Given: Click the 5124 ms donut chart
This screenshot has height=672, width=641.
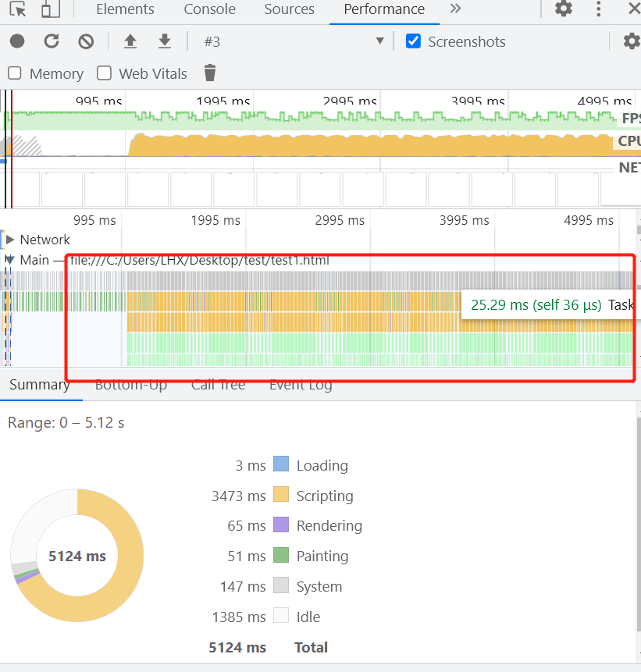Looking at the screenshot, I should pyautogui.click(x=77, y=556).
